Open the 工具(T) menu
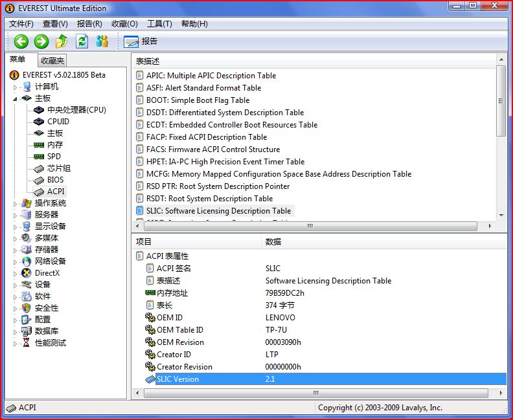Screen dimensions: 513x420 point(159,24)
